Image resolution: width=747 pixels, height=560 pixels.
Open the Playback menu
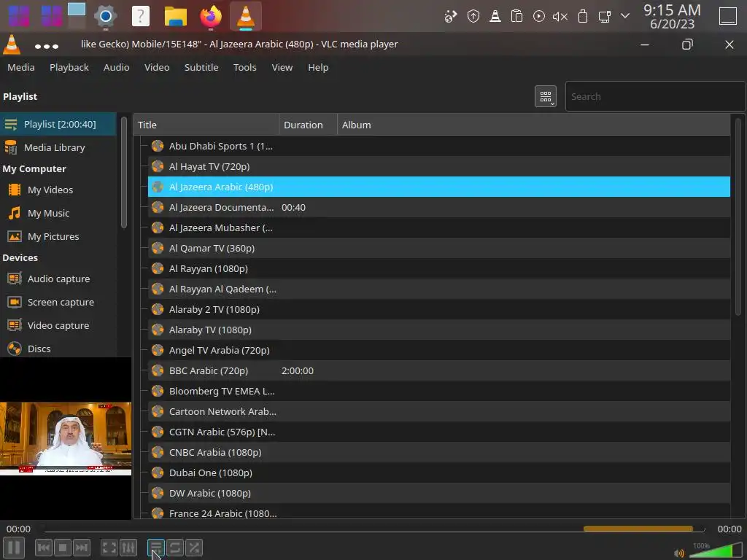(x=69, y=68)
